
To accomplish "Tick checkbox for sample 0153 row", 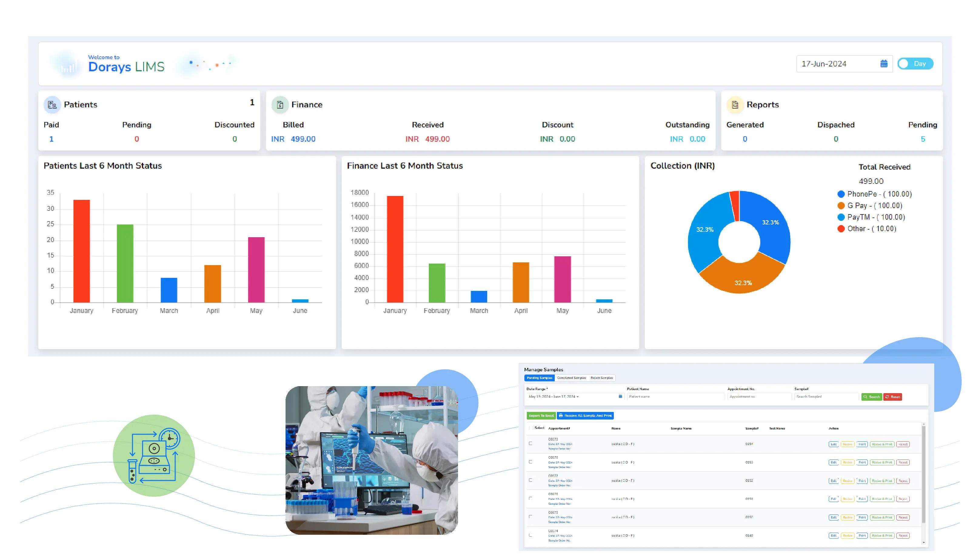I will pos(530,462).
